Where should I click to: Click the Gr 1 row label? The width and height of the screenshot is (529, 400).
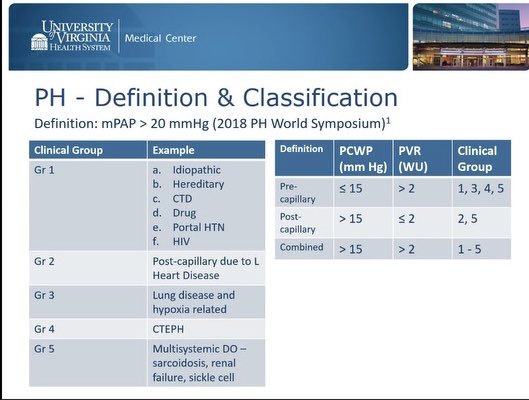point(44,170)
